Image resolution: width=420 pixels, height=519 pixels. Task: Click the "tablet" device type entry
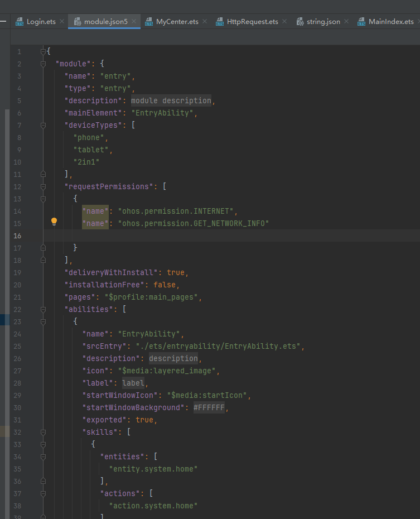click(x=91, y=150)
